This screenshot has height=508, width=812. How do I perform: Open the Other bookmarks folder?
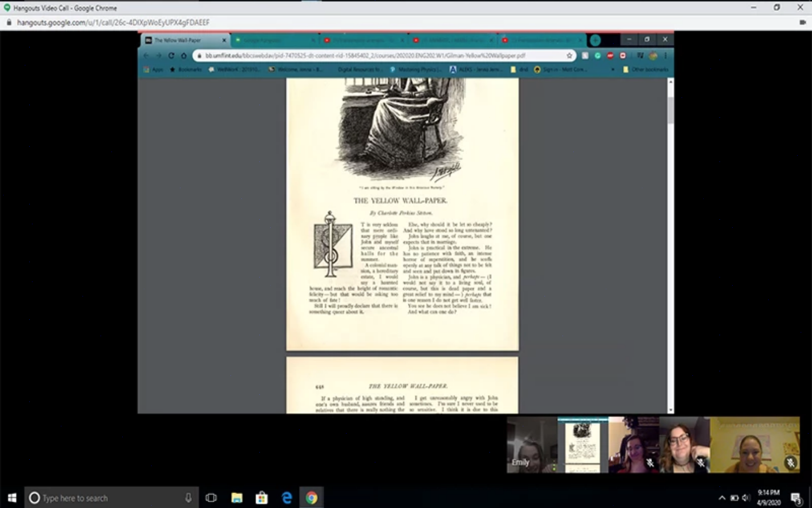point(645,69)
